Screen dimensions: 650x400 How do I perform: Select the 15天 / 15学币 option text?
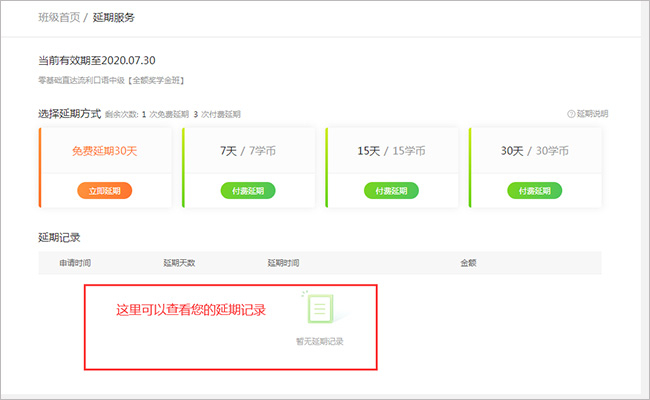click(x=391, y=151)
